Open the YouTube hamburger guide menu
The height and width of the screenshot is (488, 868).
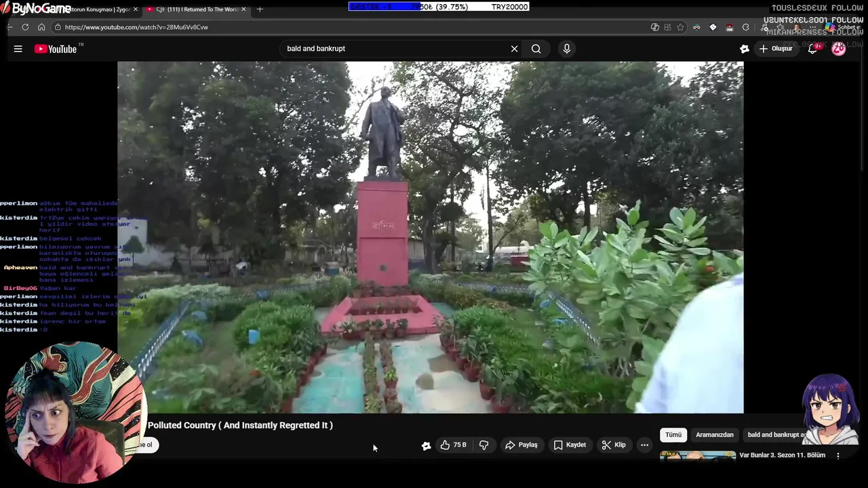pyautogui.click(x=18, y=49)
